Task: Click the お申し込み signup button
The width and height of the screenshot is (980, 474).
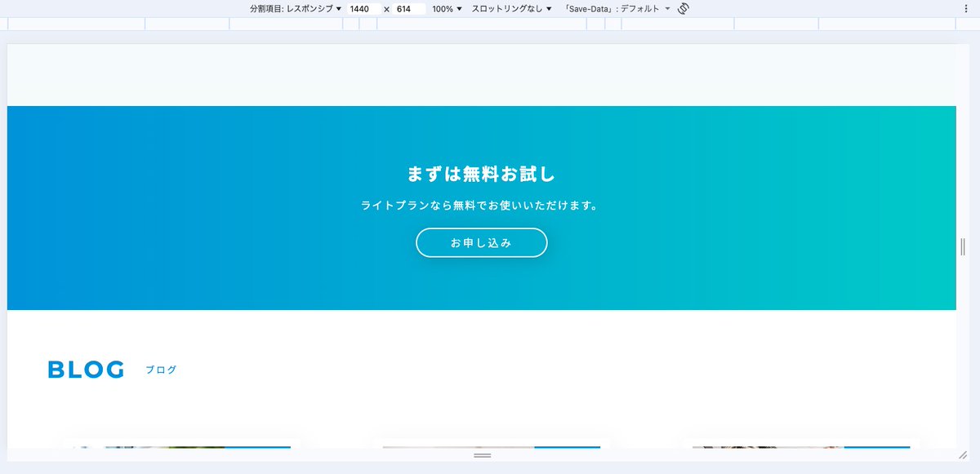Action: 481,242
